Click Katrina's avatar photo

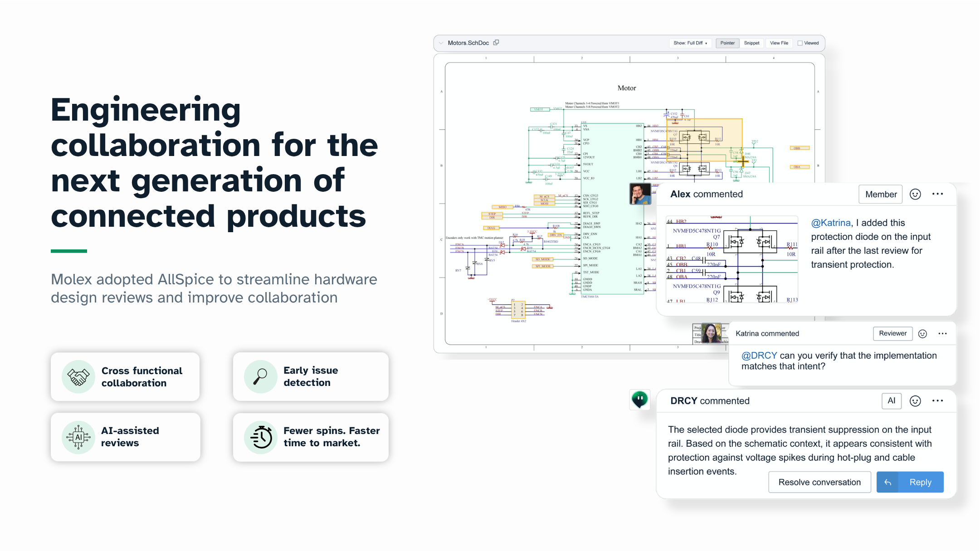(711, 333)
